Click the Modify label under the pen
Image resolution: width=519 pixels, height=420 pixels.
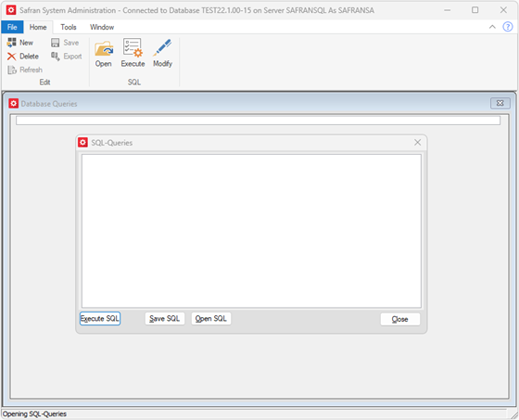pos(162,64)
